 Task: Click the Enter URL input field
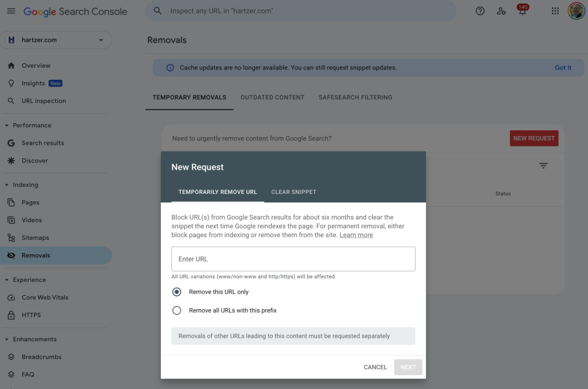tap(293, 259)
